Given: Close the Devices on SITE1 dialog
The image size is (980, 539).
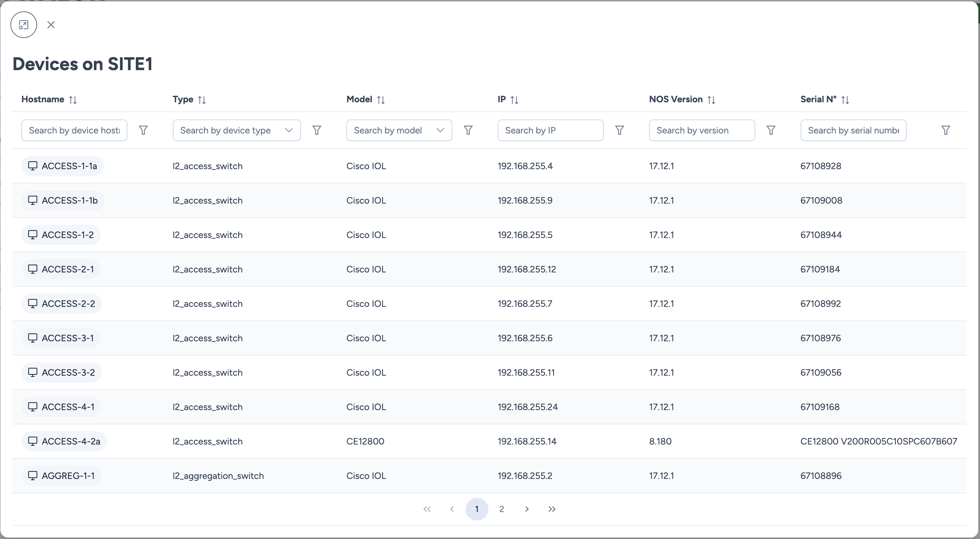Looking at the screenshot, I should point(51,25).
